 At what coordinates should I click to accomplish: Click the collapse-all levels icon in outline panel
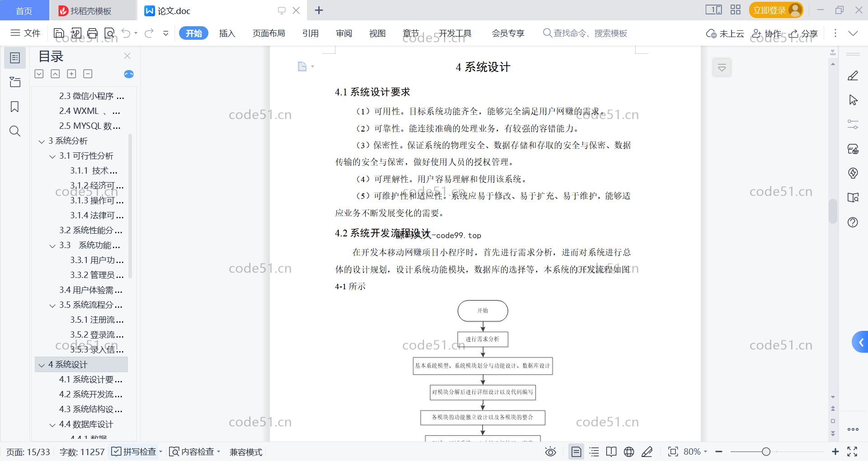pyautogui.click(x=88, y=74)
